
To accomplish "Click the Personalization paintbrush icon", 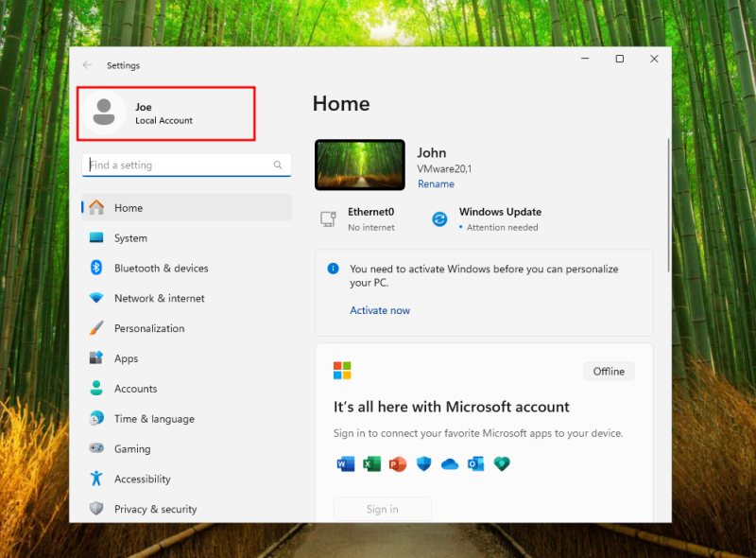I will (x=96, y=328).
